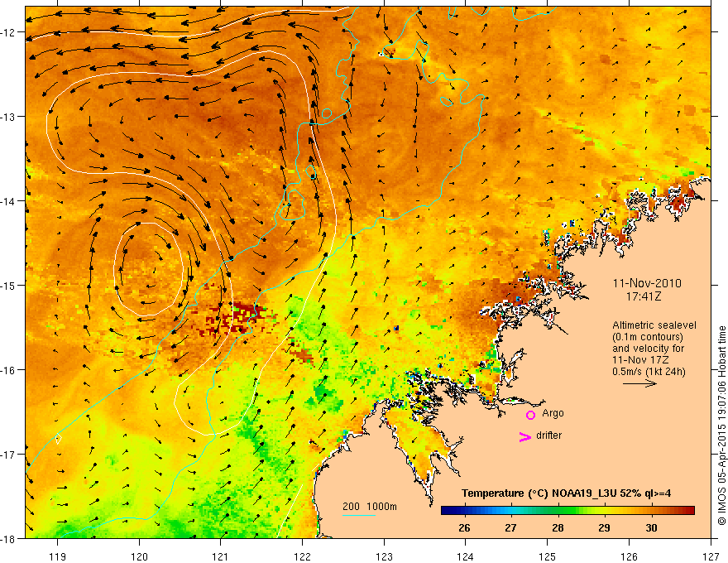Click the colorbar tick label 27
The height and width of the screenshot is (563, 728).
510,527
